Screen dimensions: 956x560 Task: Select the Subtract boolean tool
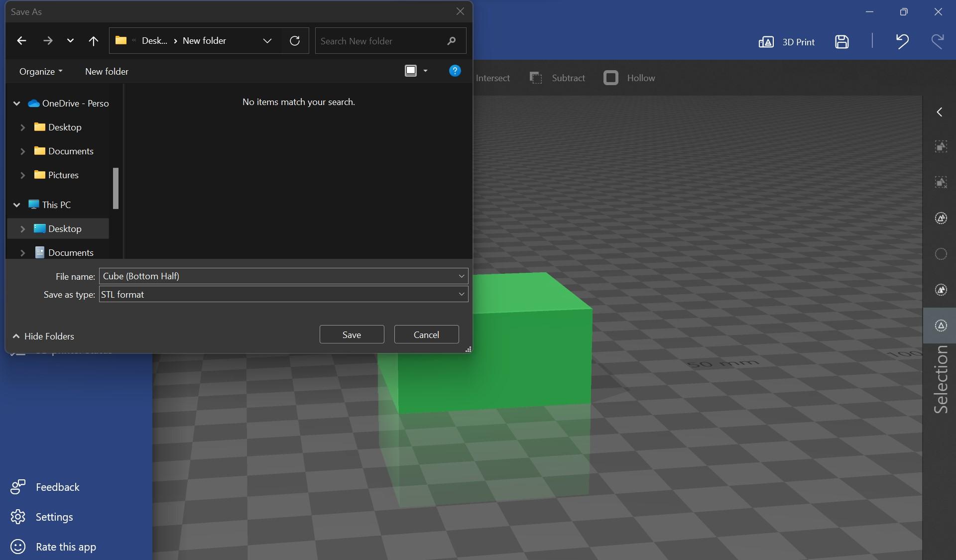[x=558, y=78]
